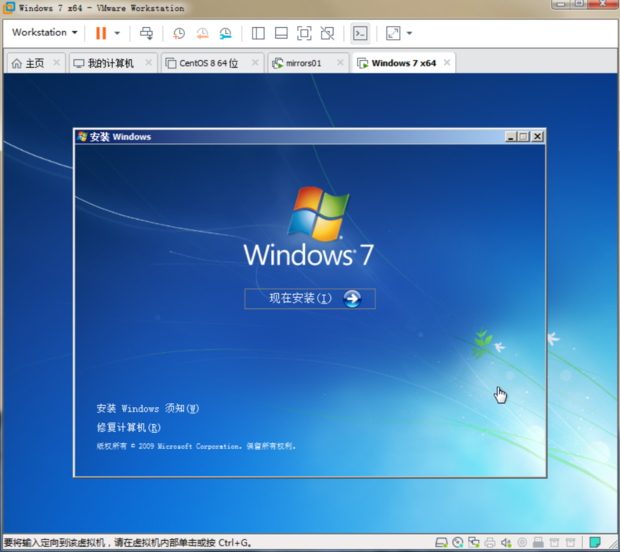Click the sound card status icon

coord(506,543)
